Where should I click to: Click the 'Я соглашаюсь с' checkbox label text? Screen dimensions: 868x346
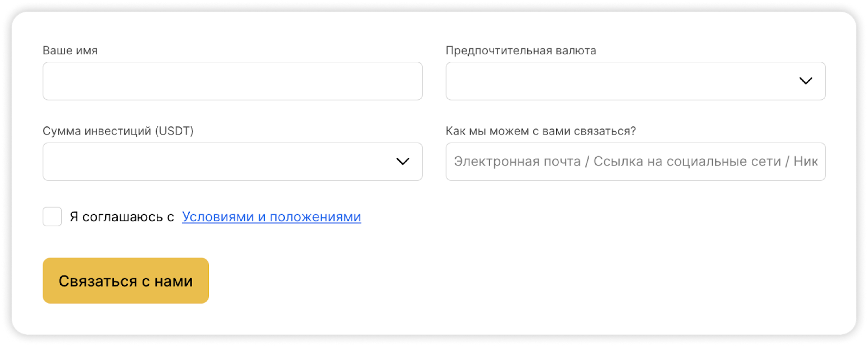tap(122, 217)
